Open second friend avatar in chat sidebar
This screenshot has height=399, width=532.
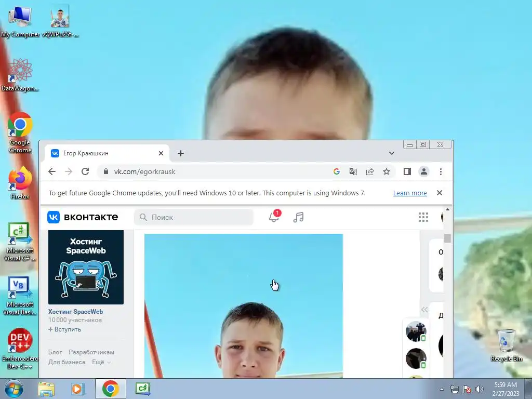point(416,358)
